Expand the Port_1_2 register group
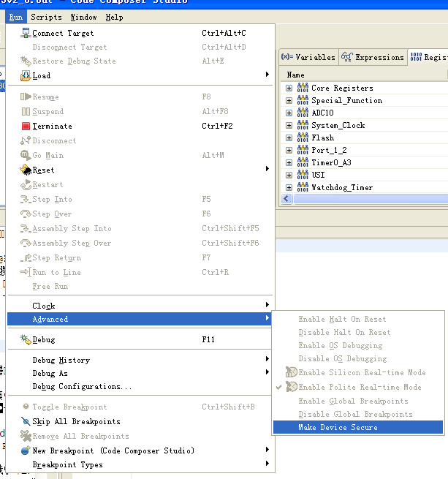 pyautogui.click(x=289, y=151)
